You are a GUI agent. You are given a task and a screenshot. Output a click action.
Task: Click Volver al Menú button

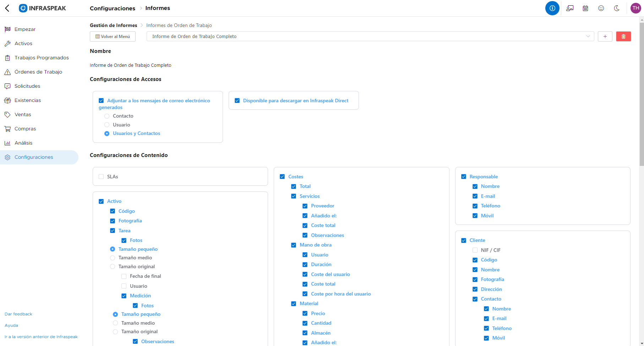[113, 36]
